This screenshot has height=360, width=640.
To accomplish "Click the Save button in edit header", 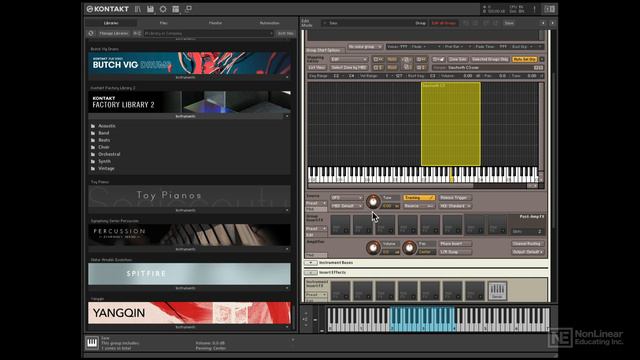I will point(509,23).
